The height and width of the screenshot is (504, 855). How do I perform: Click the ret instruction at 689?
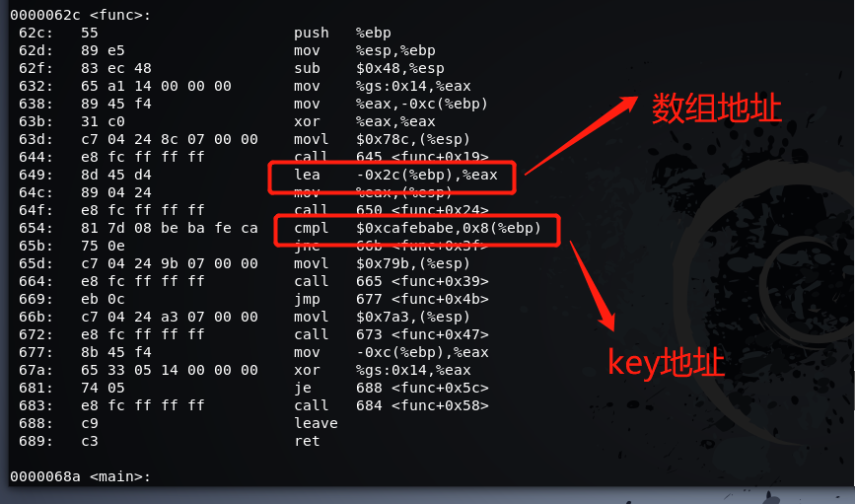click(x=307, y=441)
